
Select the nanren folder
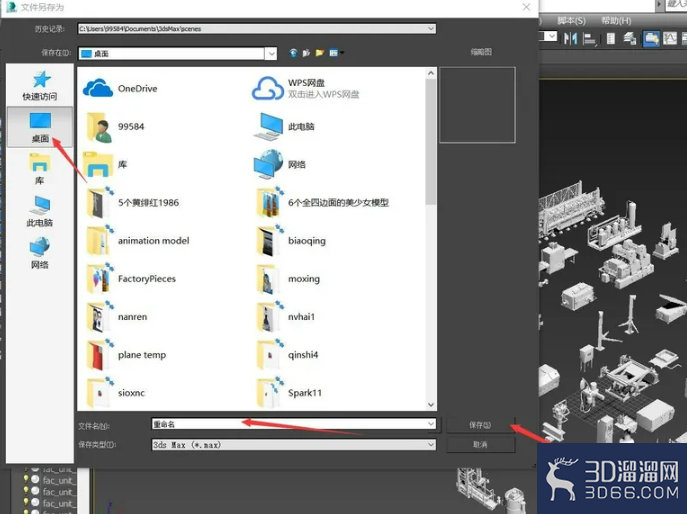(117, 317)
